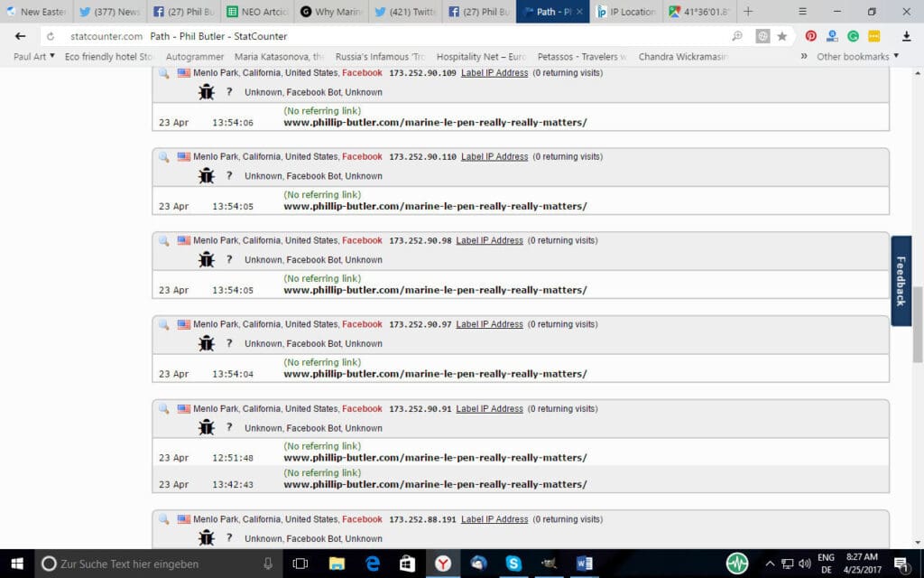Expand the Paul Art bookmarks folder
This screenshot has height=578, width=924.
click(x=34, y=56)
